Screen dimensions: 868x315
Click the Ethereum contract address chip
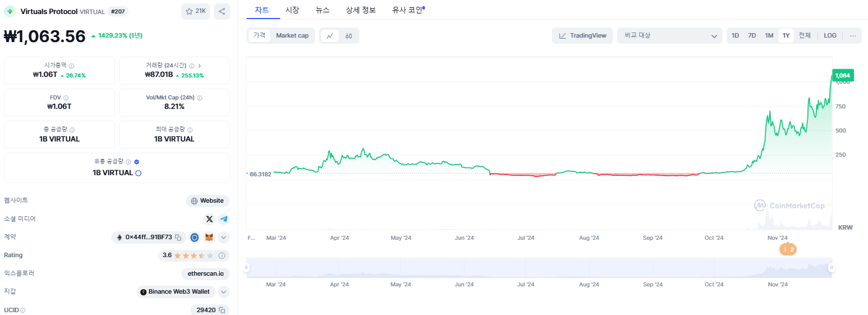click(149, 238)
